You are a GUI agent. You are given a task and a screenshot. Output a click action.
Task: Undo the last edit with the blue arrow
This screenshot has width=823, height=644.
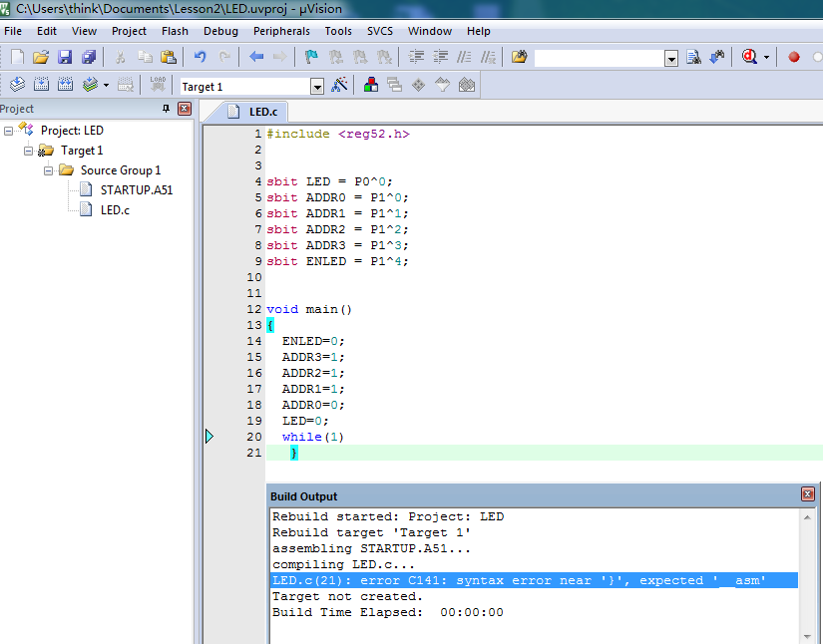tap(200, 57)
